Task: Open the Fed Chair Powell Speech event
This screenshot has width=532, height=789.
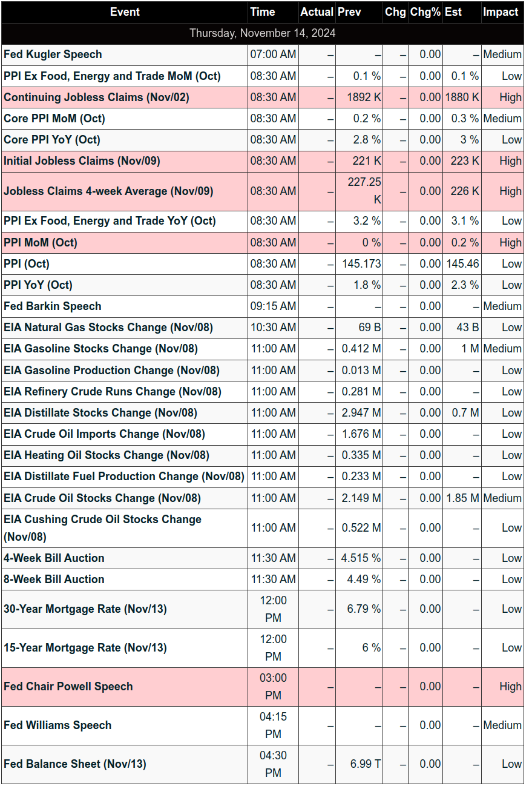Action: pos(68,687)
